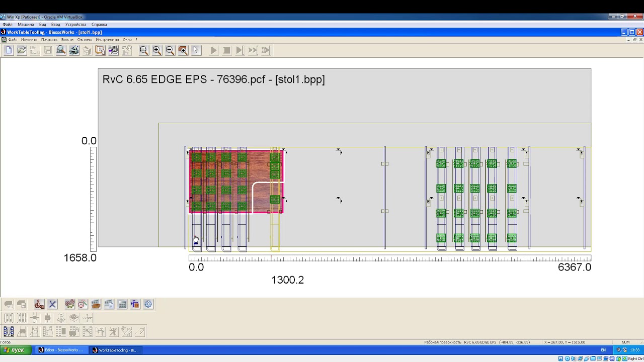This screenshot has width=644, height=362.
Task: Click the (-404.85, -336.85) status bar coordinates
Action: click(x=514, y=342)
